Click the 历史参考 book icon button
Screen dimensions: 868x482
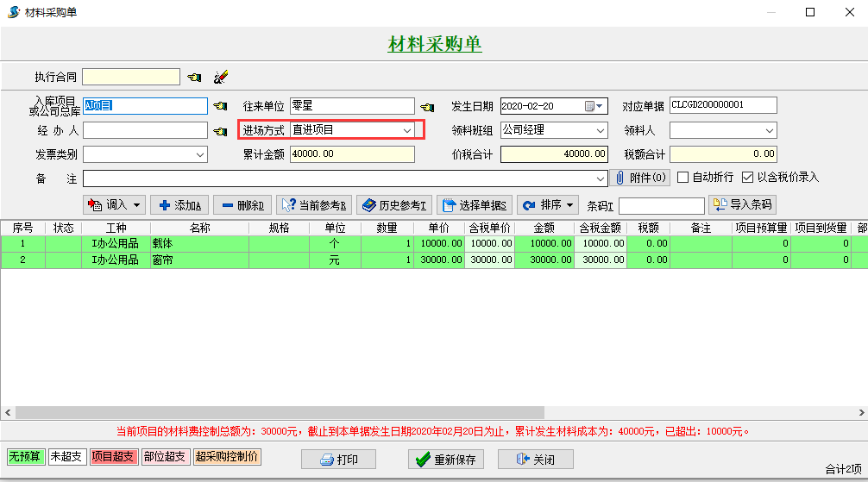coord(393,205)
